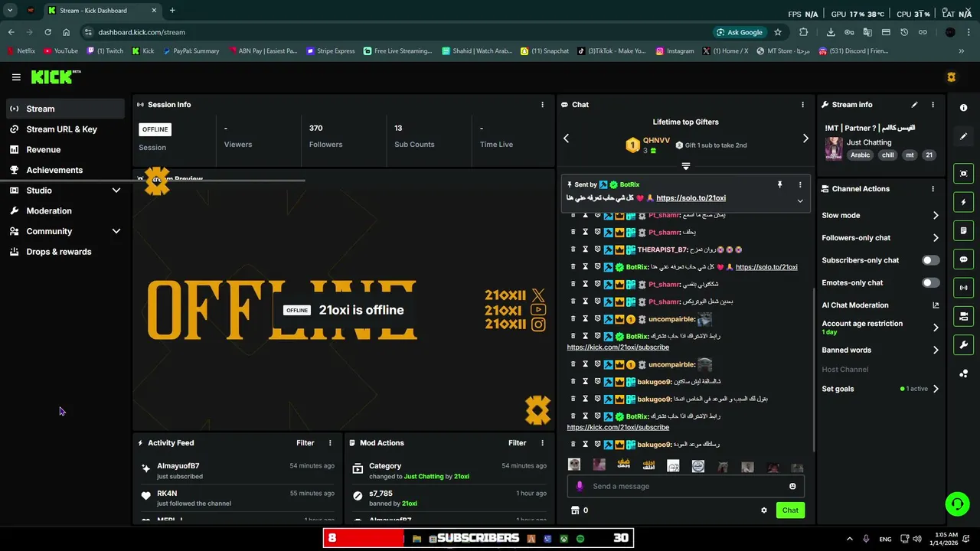Open Set goals options
Screen dimensions: 980x551
click(880, 389)
